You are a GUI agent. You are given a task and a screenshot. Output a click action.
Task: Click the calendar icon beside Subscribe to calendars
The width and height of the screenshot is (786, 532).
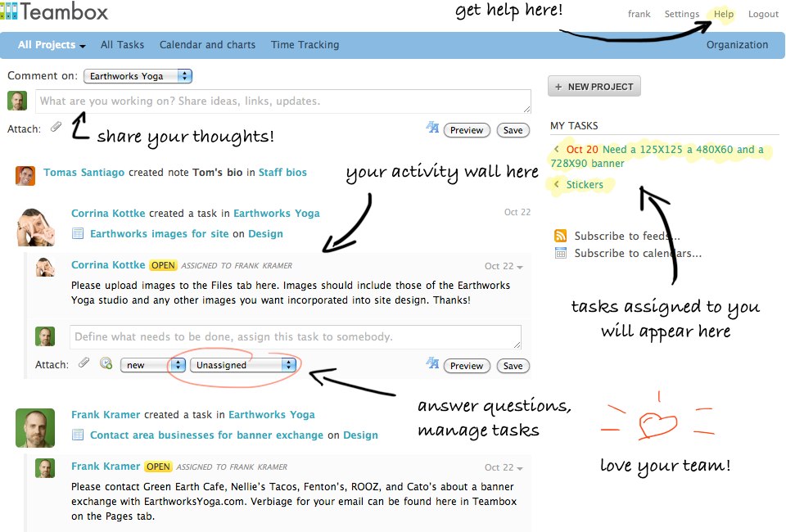(x=561, y=253)
